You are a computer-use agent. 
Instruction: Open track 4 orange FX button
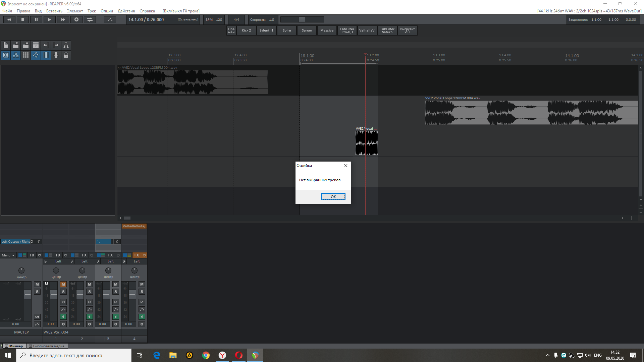(x=137, y=255)
